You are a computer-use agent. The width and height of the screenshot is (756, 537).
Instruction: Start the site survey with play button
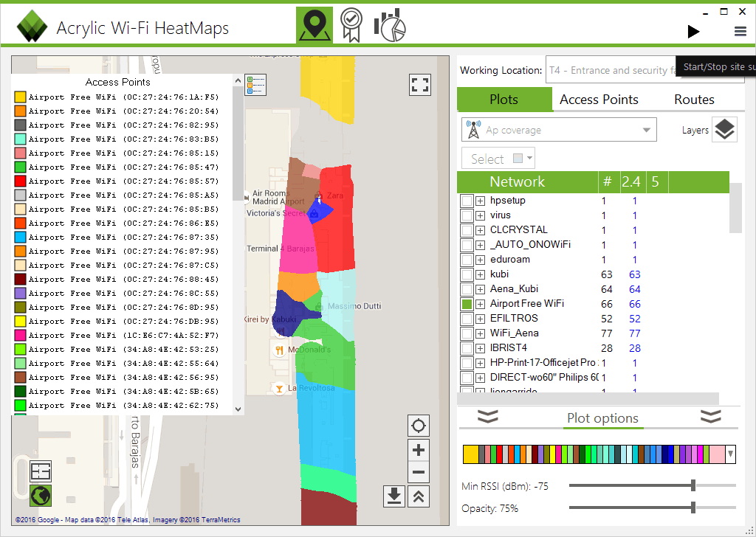(693, 32)
